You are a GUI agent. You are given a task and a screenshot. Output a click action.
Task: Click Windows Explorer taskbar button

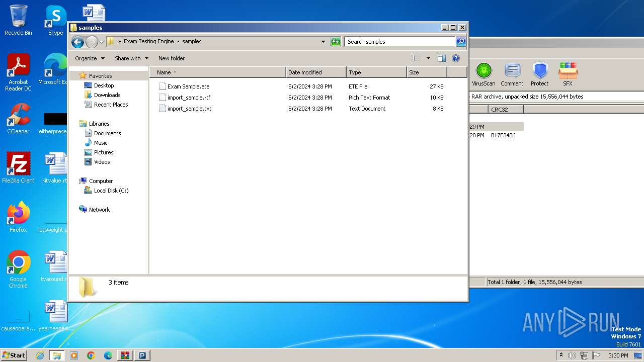pos(57,355)
